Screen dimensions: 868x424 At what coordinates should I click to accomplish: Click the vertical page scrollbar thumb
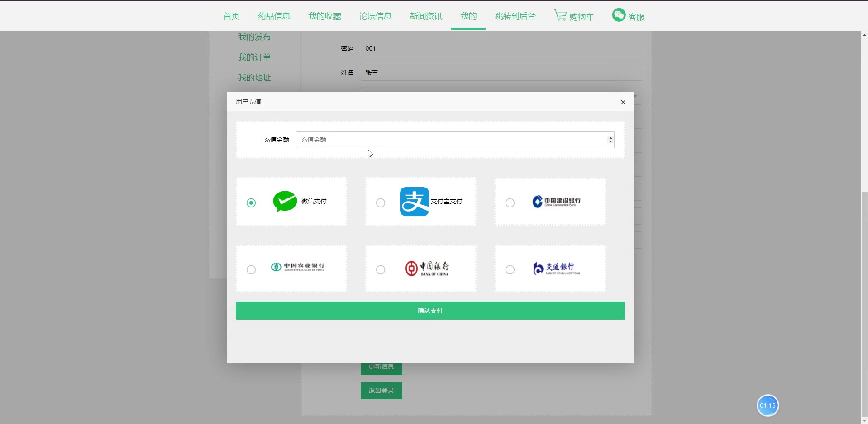864,304
